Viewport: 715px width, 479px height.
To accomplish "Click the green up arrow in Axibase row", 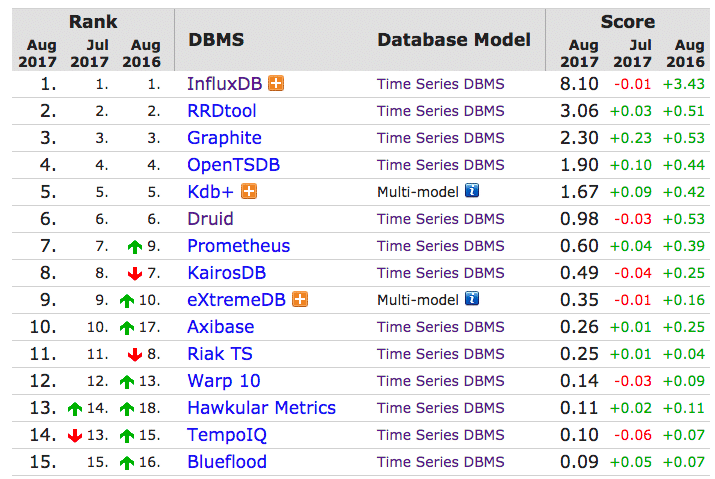I will [x=127, y=328].
